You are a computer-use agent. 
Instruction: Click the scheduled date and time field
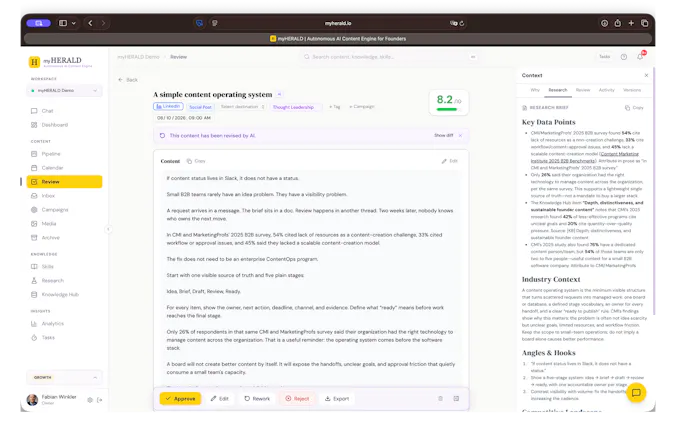pyautogui.click(x=184, y=118)
